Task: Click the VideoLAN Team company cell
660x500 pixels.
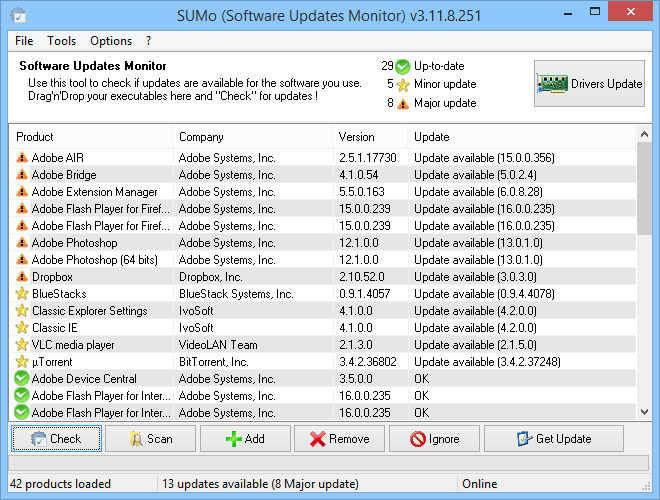Action: click(218, 345)
